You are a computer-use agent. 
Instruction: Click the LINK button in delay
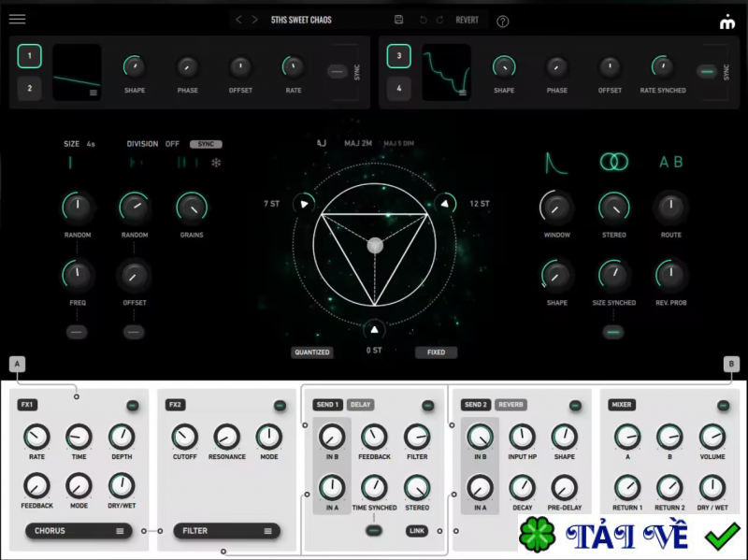416,530
